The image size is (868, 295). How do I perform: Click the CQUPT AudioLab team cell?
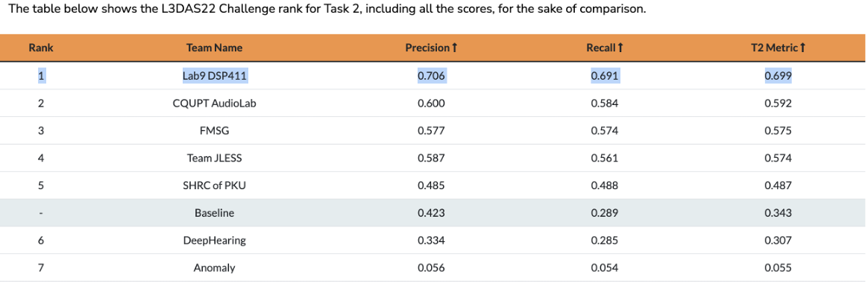coord(215,104)
